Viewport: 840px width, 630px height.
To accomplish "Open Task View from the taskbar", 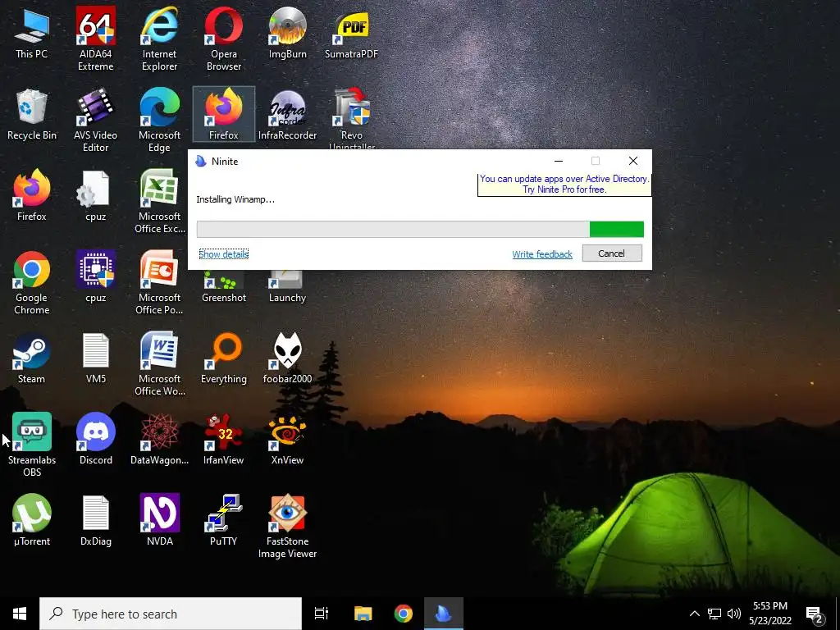I will click(x=322, y=614).
